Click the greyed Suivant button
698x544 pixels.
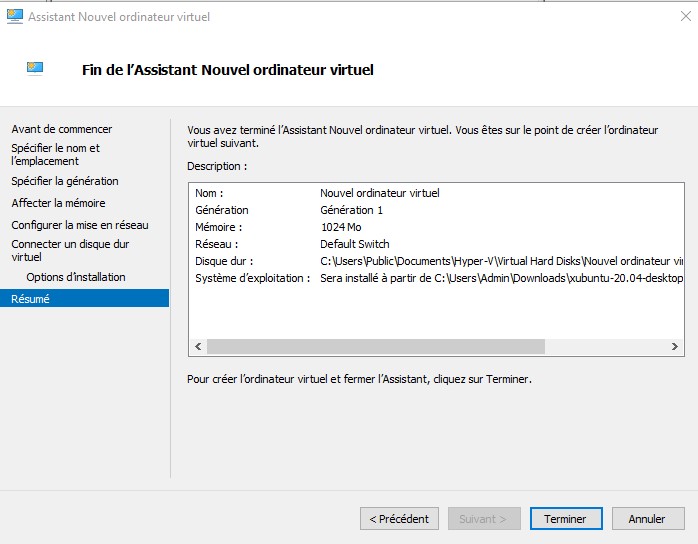pyautogui.click(x=484, y=519)
